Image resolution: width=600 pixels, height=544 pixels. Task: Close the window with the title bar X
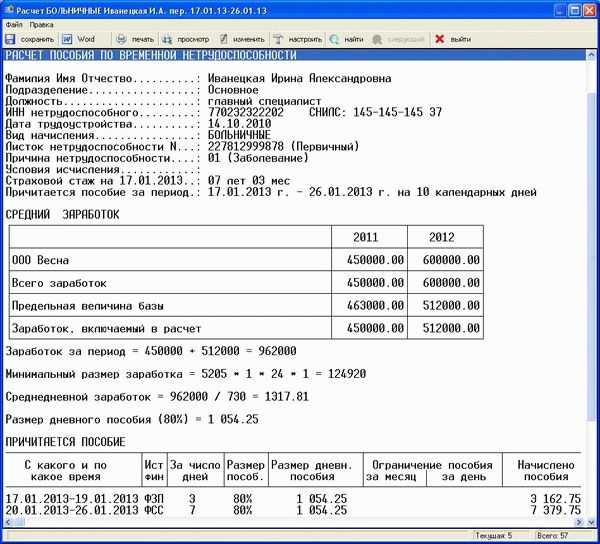click(589, 10)
